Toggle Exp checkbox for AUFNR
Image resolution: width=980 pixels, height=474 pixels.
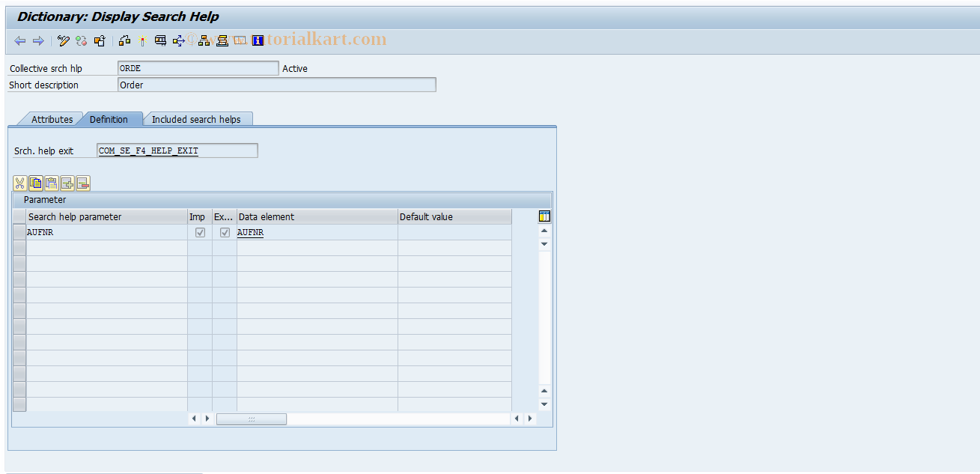pos(225,233)
